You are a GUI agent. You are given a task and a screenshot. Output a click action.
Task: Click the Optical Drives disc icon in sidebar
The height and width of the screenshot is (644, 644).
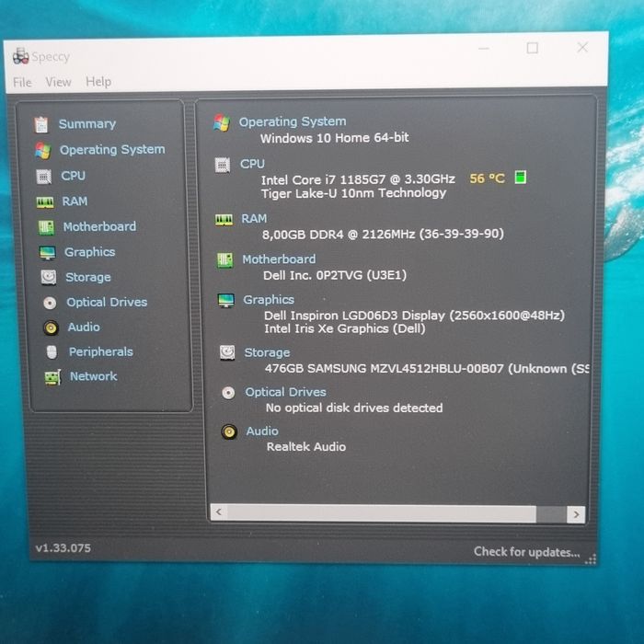click(50, 303)
